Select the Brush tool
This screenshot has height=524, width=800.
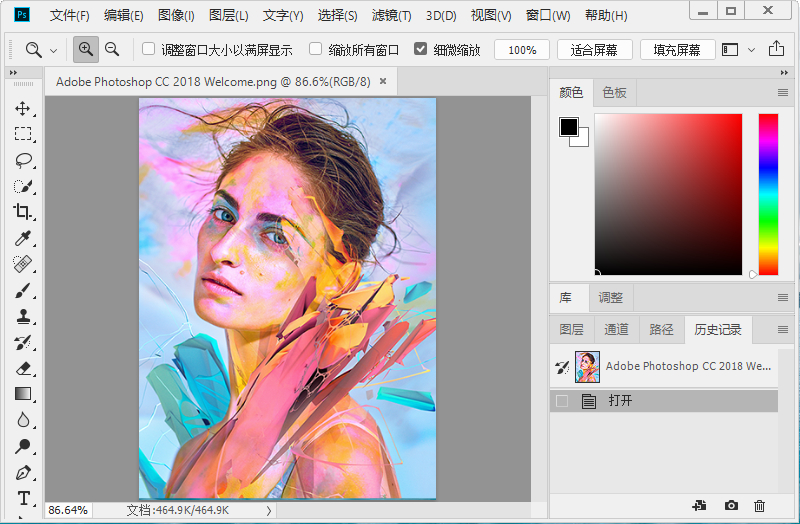click(x=22, y=290)
